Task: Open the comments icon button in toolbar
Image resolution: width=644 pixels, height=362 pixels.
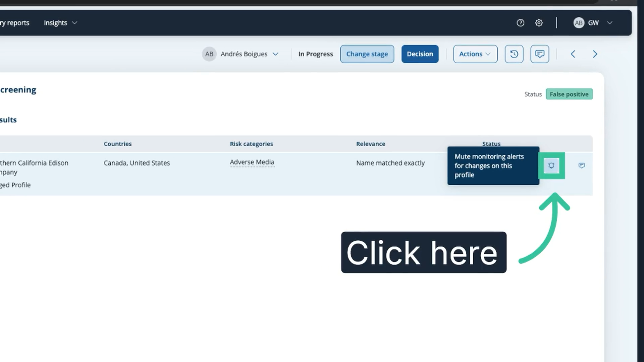Action: [540, 54]
